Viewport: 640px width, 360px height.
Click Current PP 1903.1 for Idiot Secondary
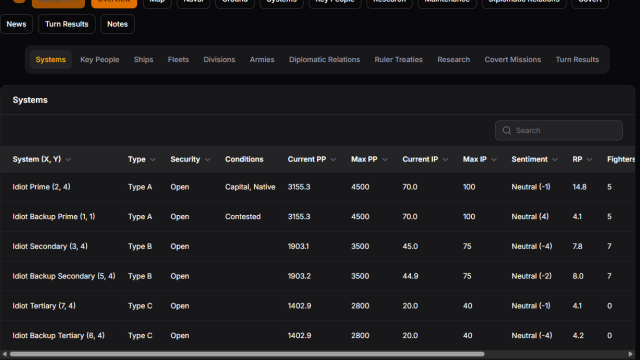298,247
